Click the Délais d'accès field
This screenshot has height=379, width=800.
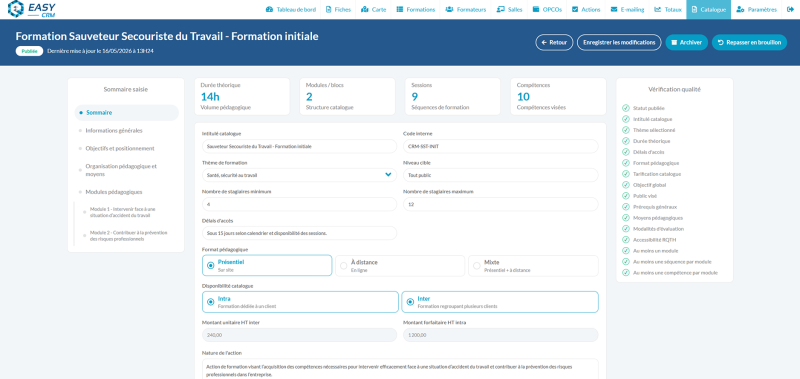coord(299,233)
